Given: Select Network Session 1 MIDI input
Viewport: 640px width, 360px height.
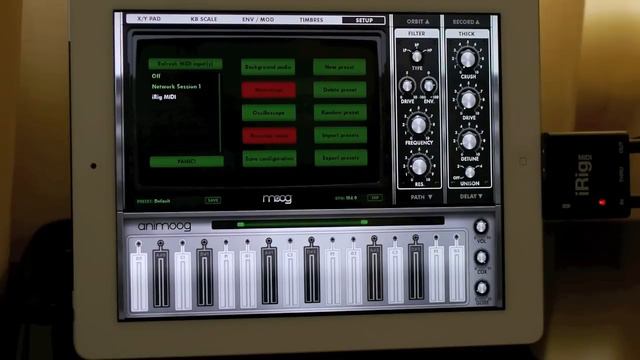Looking at the screenshot, I should coord(176,87).
